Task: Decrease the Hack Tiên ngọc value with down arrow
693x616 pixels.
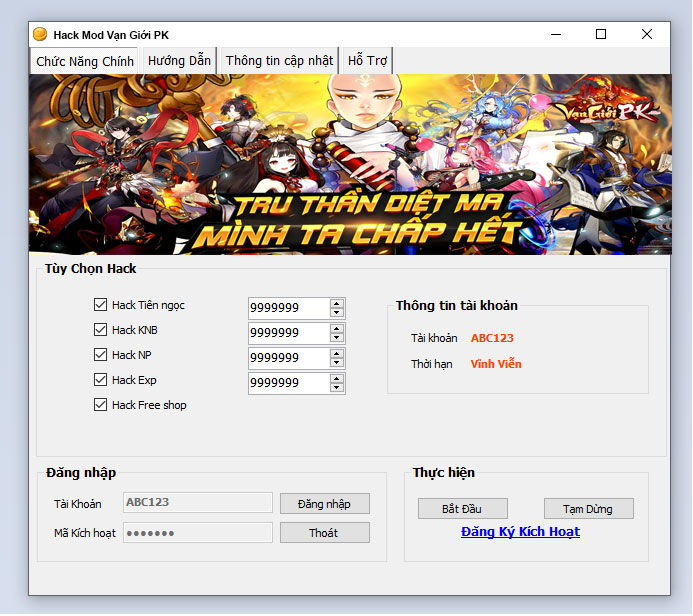Action: click(337, 312)
